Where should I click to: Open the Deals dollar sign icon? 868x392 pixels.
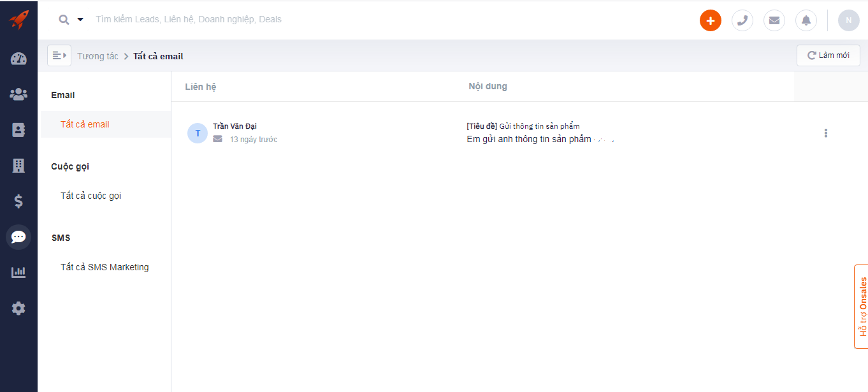(x=18, y=201)
